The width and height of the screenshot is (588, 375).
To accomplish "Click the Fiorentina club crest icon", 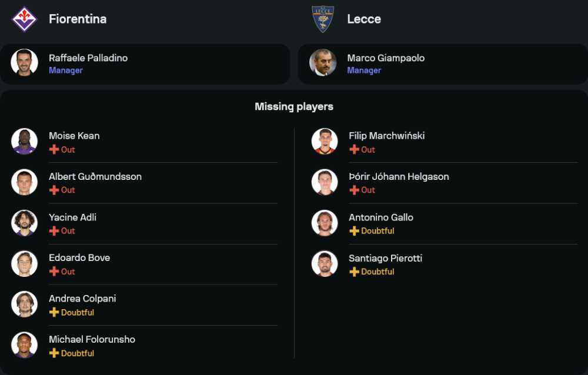I will [x=24, y=19].
